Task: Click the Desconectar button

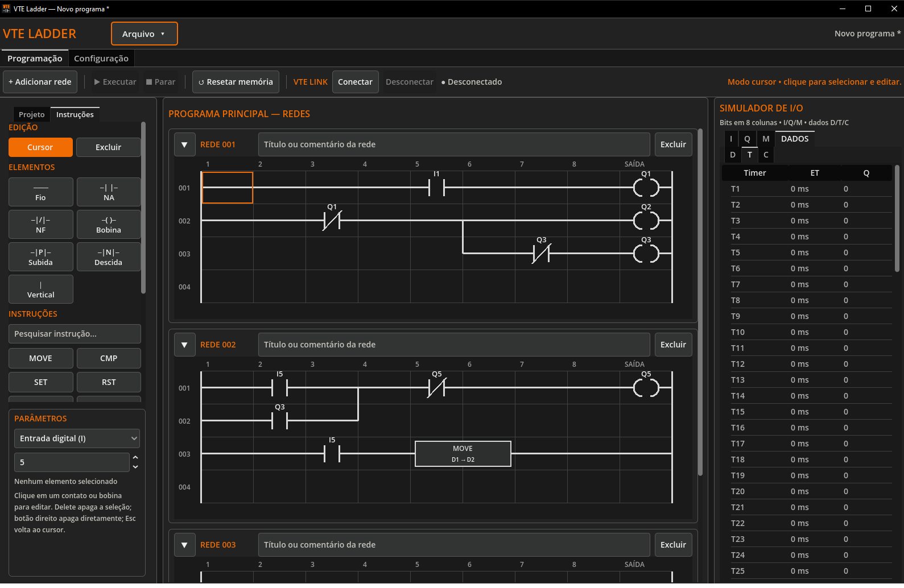Action: click(410, 82)
